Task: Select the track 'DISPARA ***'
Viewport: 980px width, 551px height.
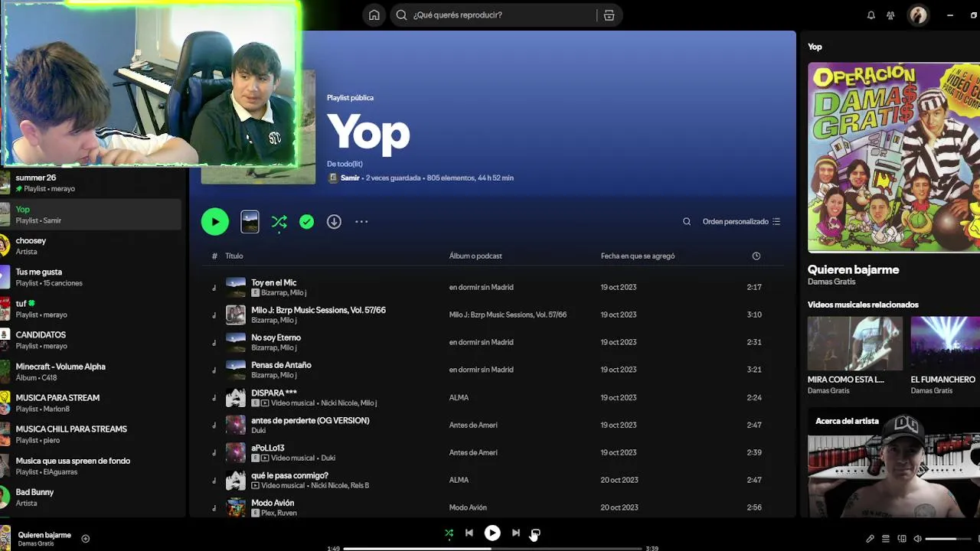Action: 274,393
